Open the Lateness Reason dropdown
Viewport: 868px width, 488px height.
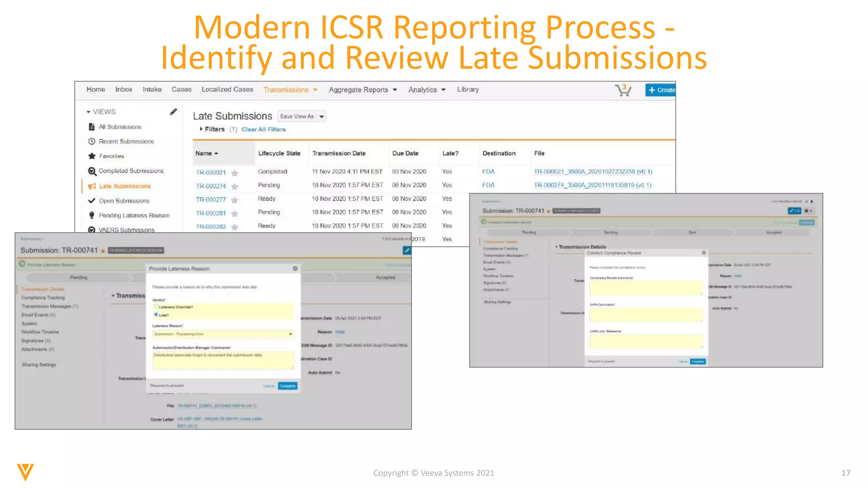pos(223,334)
